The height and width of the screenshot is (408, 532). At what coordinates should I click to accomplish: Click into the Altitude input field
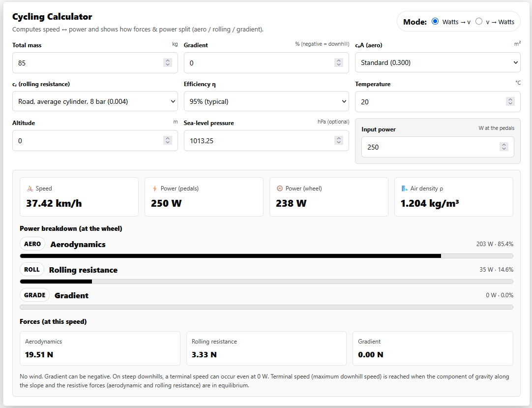coord(89,141)
